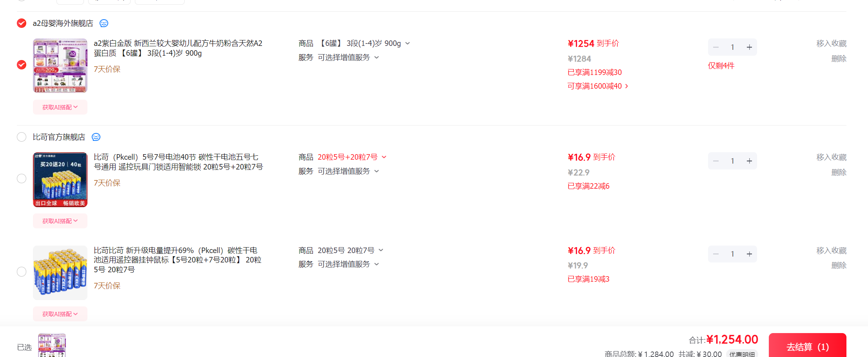
Task: Select the 新升级电量提升69% battery item
Action: 22,271
